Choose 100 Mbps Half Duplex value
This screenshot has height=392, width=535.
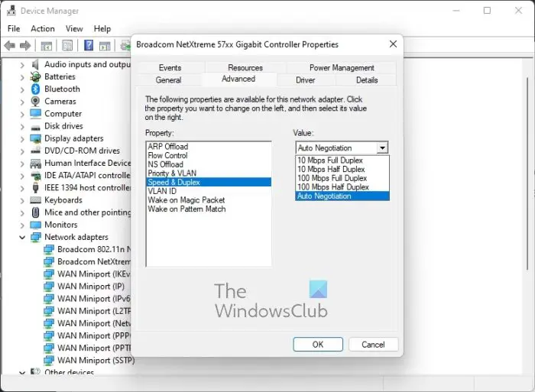pyautogui.click(x=342, y=187)
